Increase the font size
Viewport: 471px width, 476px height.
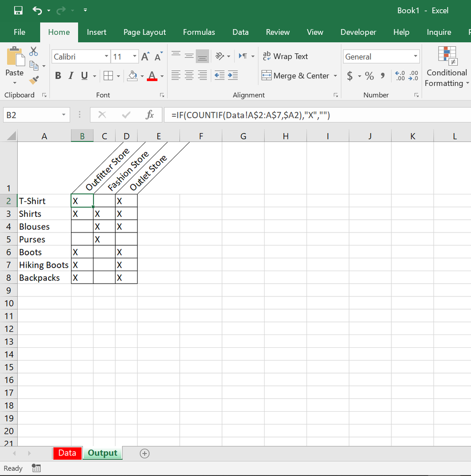(145, 57)
